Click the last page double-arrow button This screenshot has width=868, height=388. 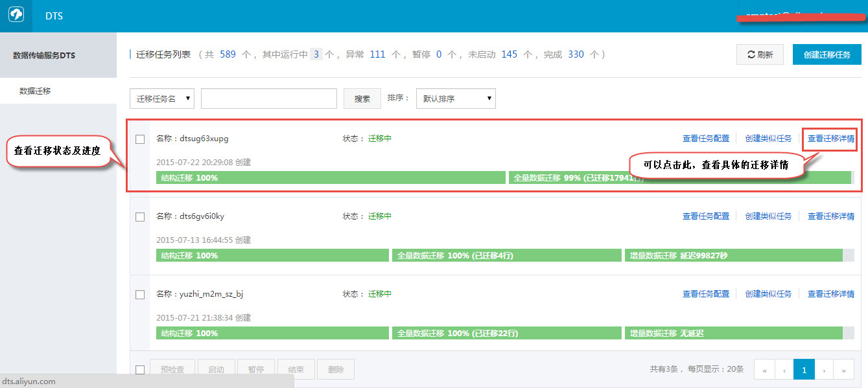[843, 369]
